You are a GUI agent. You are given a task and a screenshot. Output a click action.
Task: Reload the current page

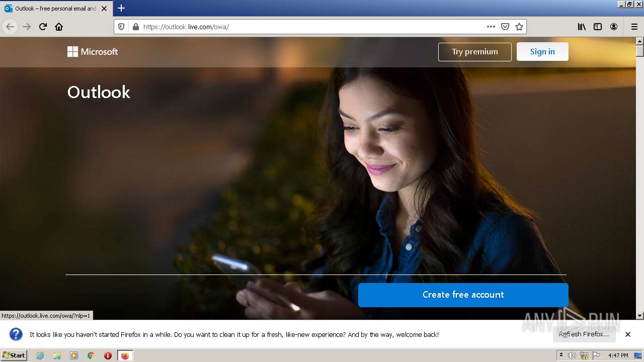tap(43, 27)
